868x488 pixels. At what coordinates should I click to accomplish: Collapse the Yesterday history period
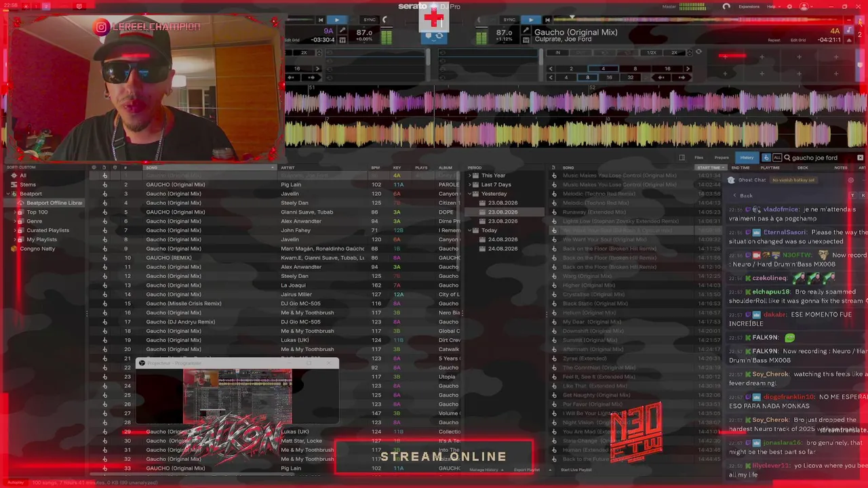point(470,194)
